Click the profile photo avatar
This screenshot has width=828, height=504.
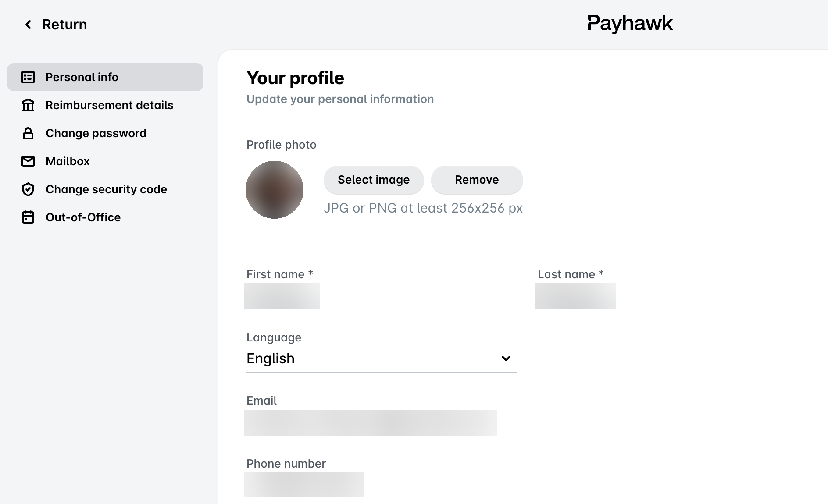click(275, 190)
